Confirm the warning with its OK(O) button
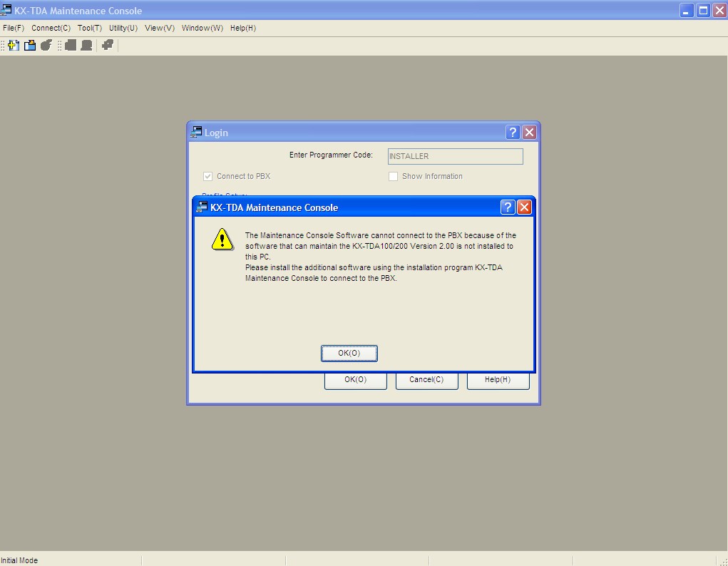 [x=349, y=354]
